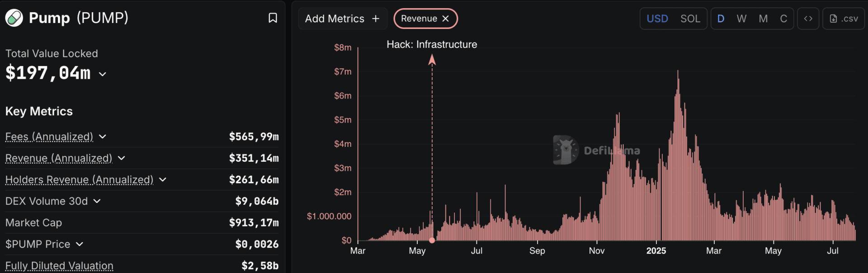Click the Market Cap label
This screenshot has height=273, width=868.
point(33,223)
